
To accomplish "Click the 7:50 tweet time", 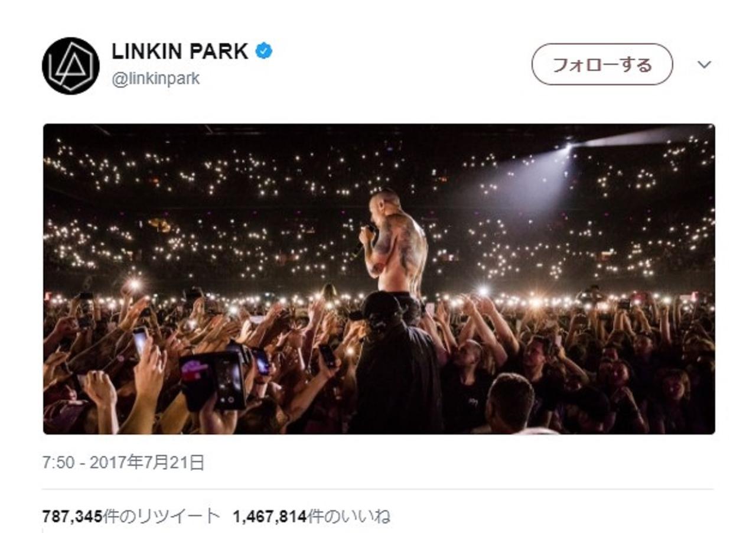I will 58,463.
